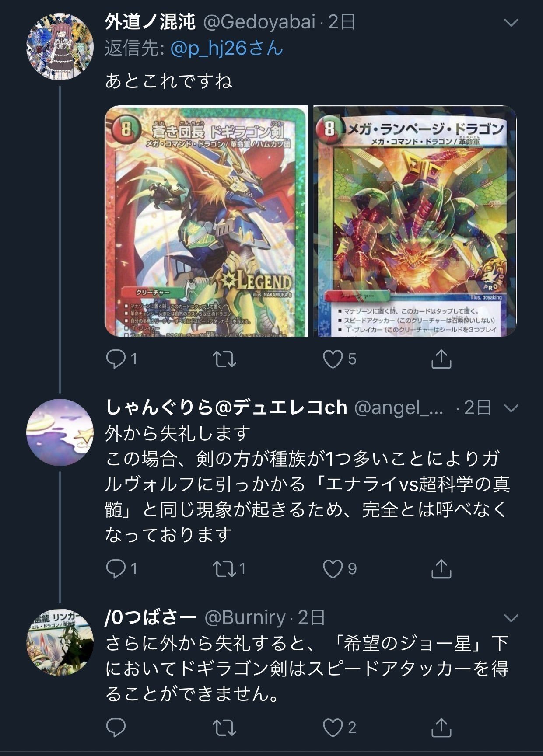View the メガ・ランページ・ドラゴン card image
Image resolution: width=543 pixels, height=756 pixels.
pyautogui.click(x=415, y=221)
